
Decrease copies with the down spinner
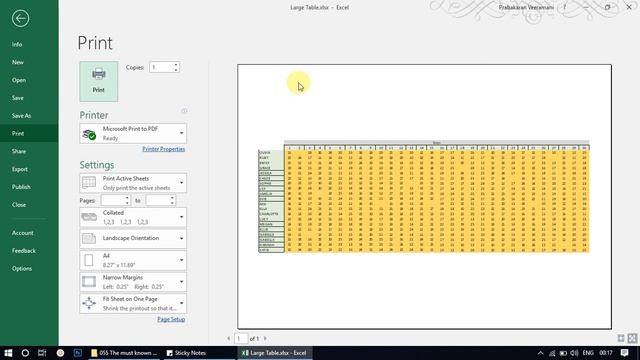point(176,70)
